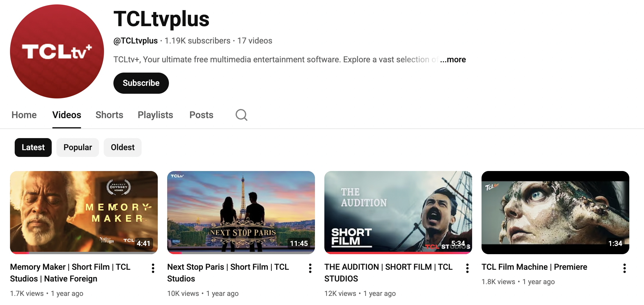This screenshot has width=644, height=305.
Task: Open options menu for THE AUDITION video
Action: [467, 268]
